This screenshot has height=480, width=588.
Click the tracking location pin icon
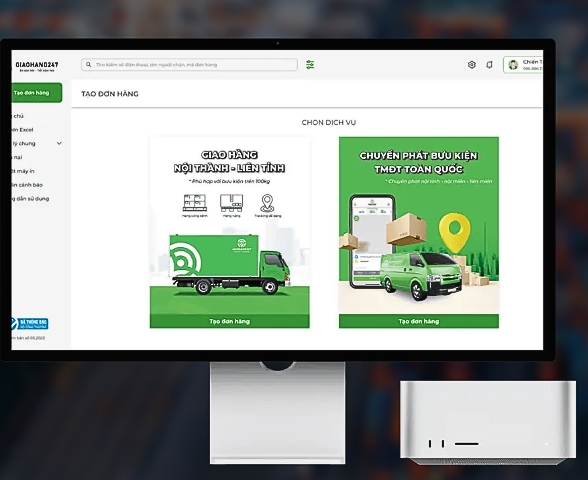(267, 203)
